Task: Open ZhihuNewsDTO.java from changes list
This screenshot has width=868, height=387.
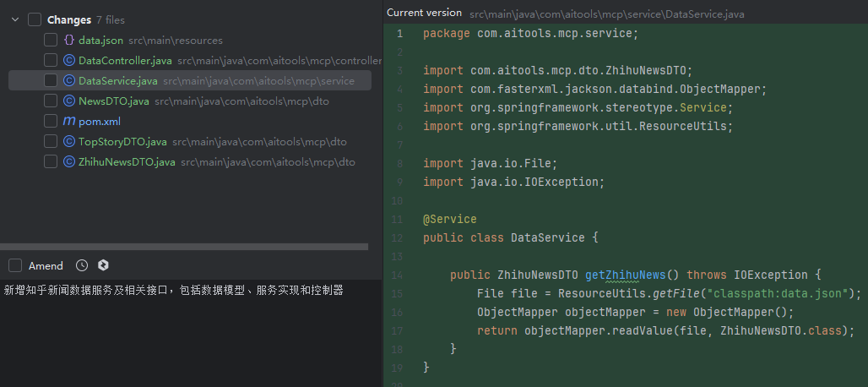Action: coord(127,162)
